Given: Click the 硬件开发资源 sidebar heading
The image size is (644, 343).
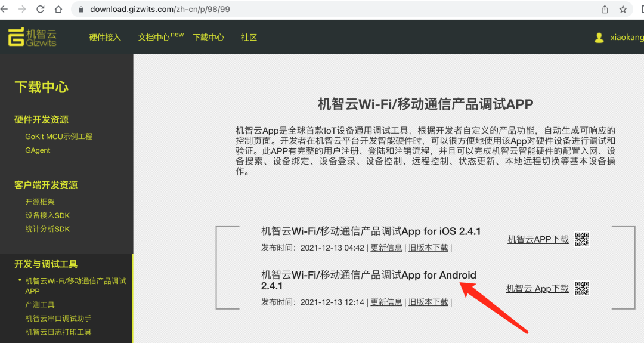Looking at the screenshot, I should click(41, 119).
